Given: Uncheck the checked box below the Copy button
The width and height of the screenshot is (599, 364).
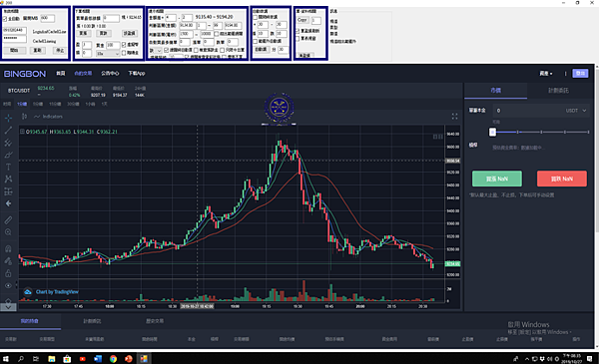Looking at the screenshot, I should [298, 31].
